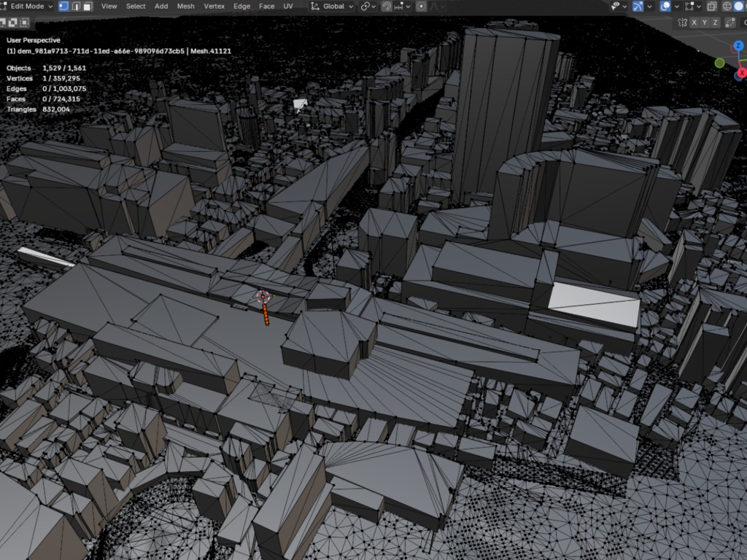Enable vertex select mode
Screen dimensions: 747x560
pyautogui.click(x=64, y=6)
